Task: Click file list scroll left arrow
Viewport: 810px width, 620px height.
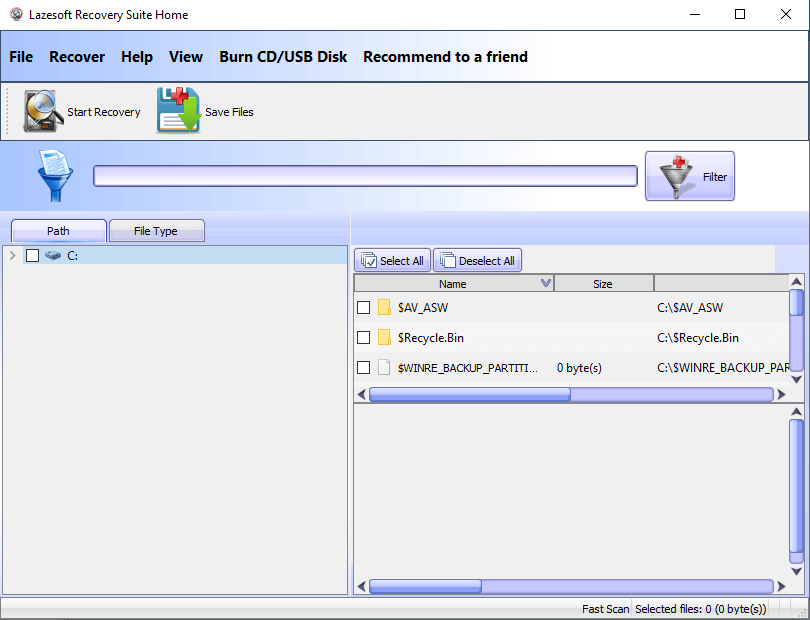Action: tap(362, 394)
